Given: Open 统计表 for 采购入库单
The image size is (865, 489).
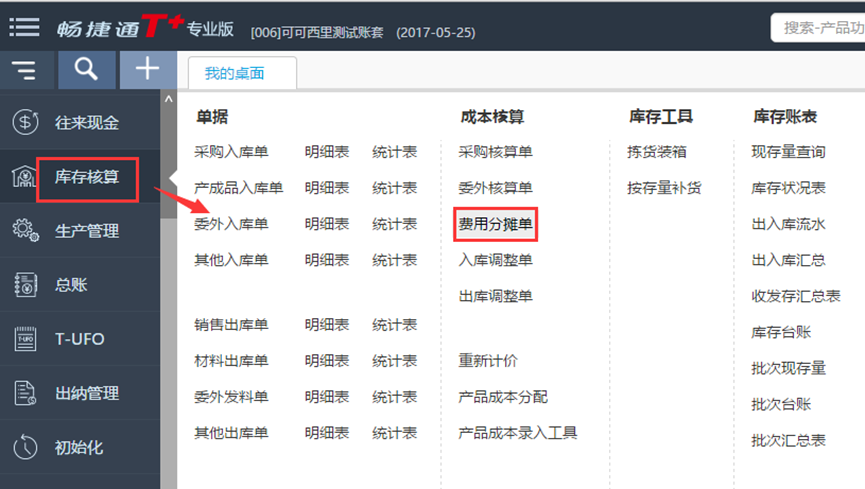Looking at the screenshot, I should 394,152.
